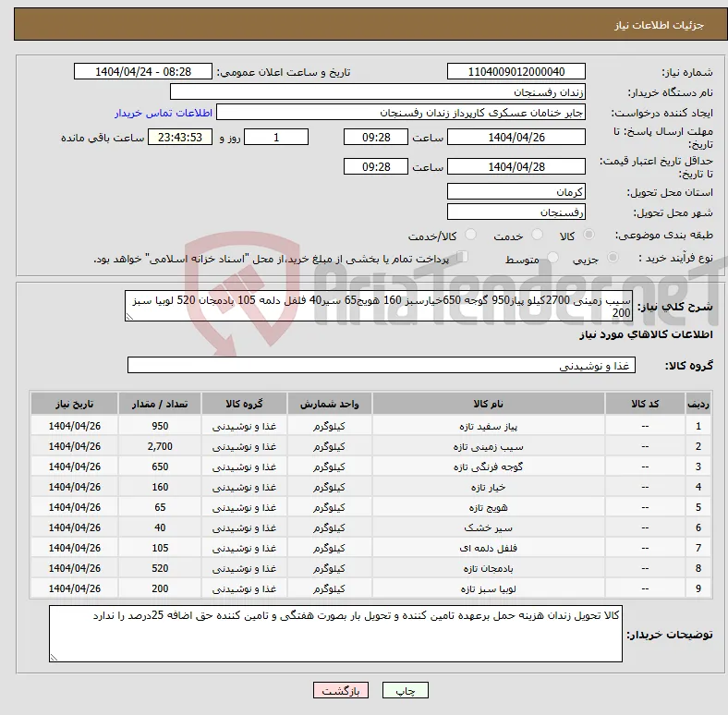Click the row پیاز سفید تازه

coord(371,426)
